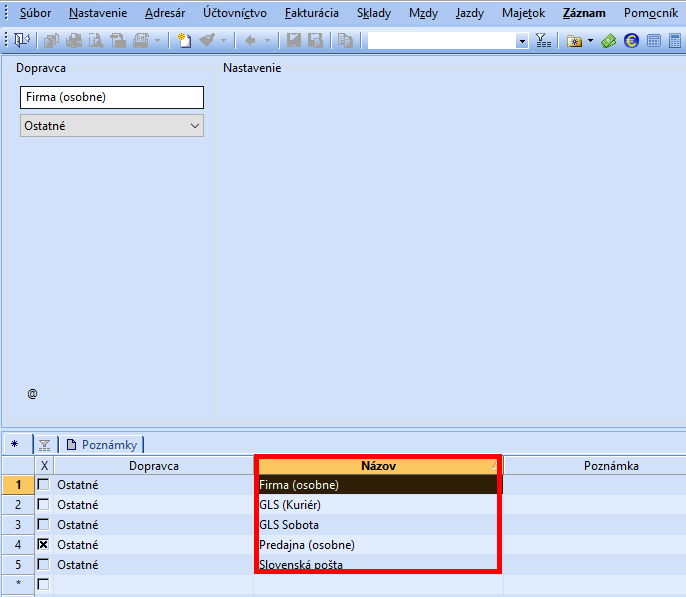Click the greyed print preview toolbar icon

click(96, 41)
